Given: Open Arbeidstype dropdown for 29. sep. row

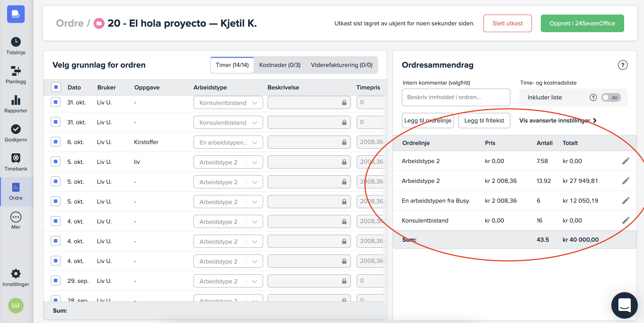Looking at the screenshot, I should (x=228, y=281).
